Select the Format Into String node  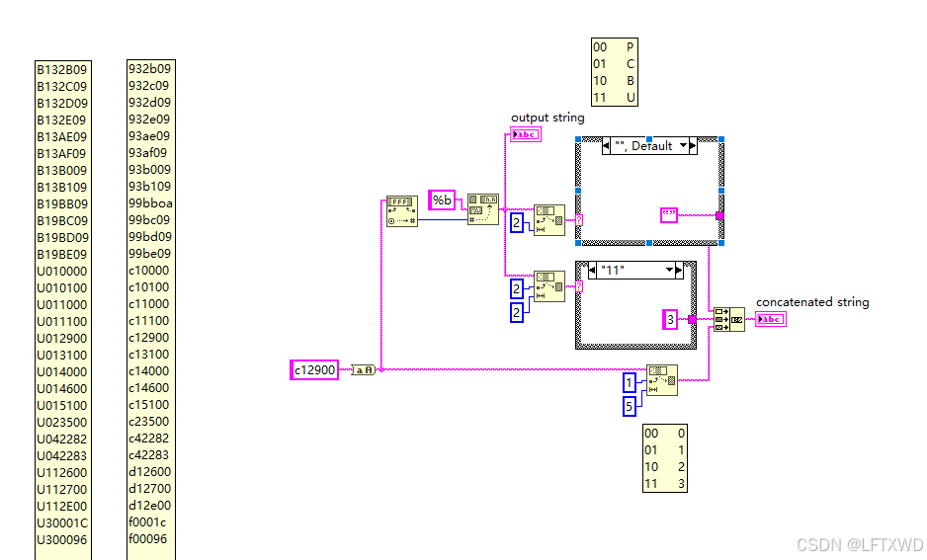coord(483,209)
